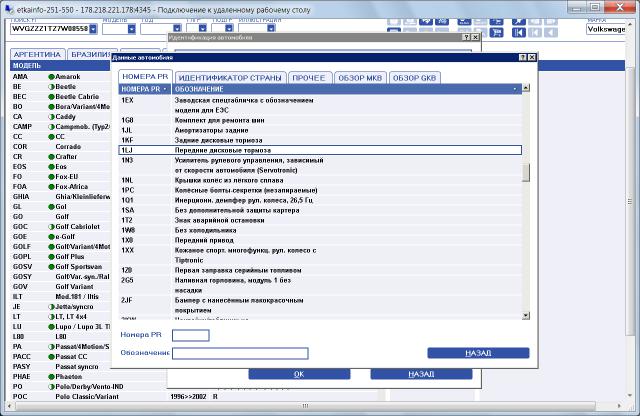This screenshot has height=416, width=640.
Task: Click green status dot beside Phaeton
Action: click(51, 376)
